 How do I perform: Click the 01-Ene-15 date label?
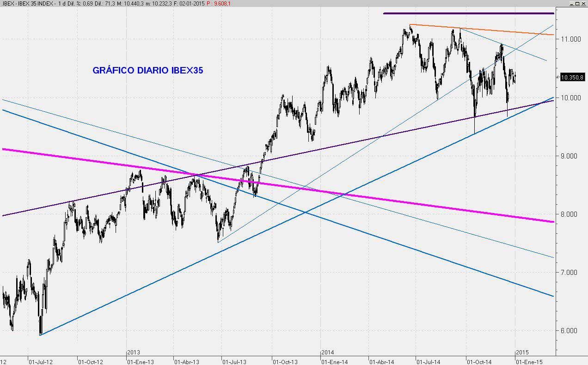tap(529, 361)
